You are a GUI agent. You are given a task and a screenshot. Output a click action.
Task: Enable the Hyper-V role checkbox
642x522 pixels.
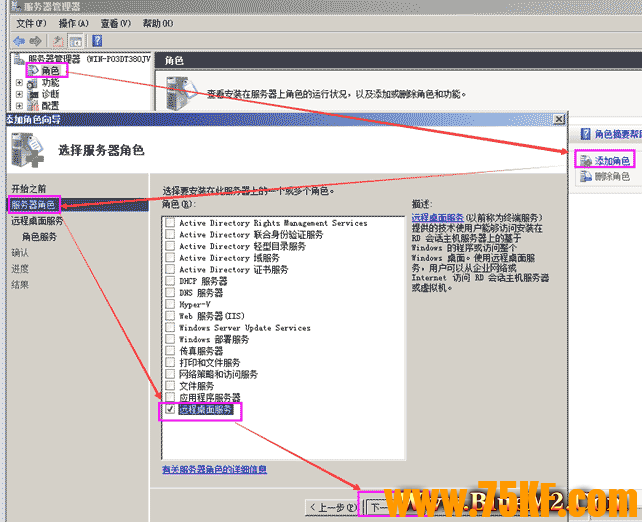170,304
